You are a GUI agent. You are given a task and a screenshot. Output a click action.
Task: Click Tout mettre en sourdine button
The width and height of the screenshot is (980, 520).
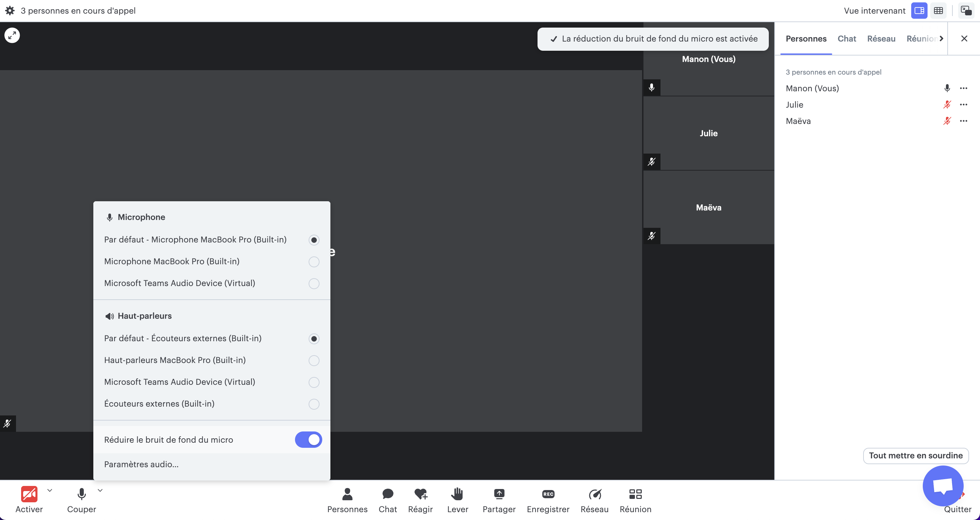click(916, 455)
